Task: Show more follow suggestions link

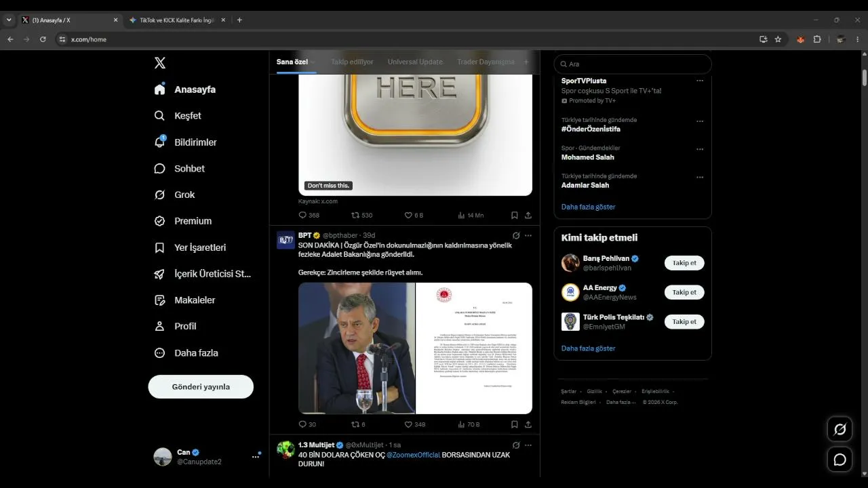Action: tap(588, 348)
